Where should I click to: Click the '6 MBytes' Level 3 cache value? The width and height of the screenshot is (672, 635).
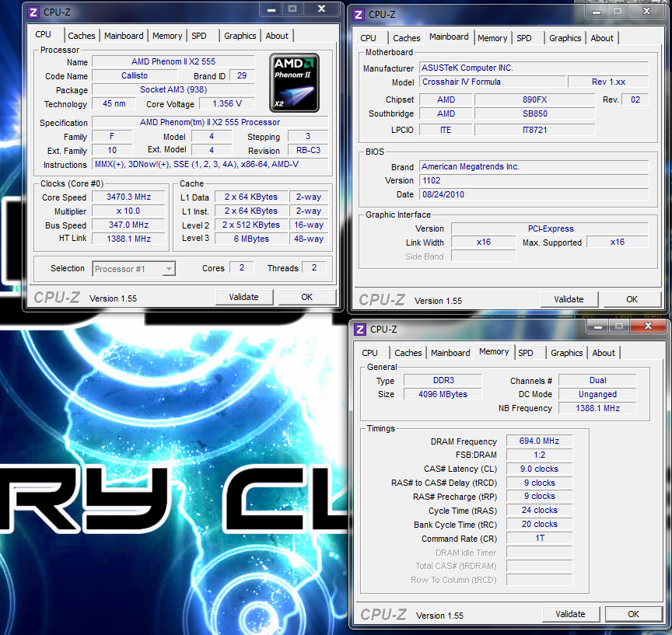click(x=251, y=239)
